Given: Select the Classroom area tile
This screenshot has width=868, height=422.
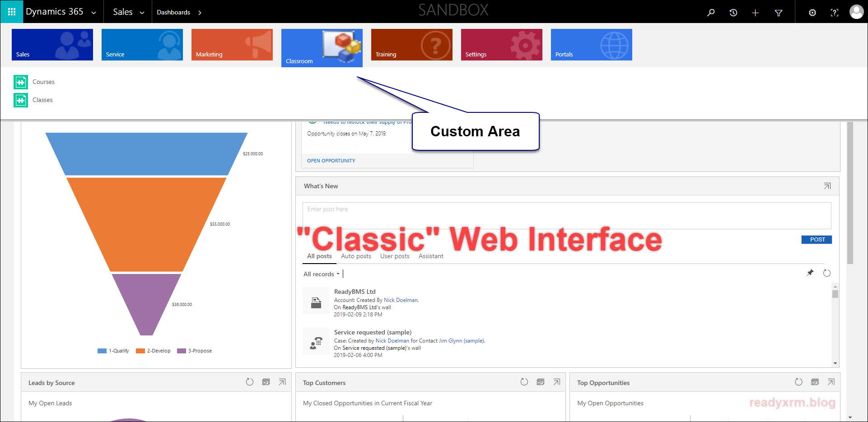Looking at the screenshot, I should [322, 48].
